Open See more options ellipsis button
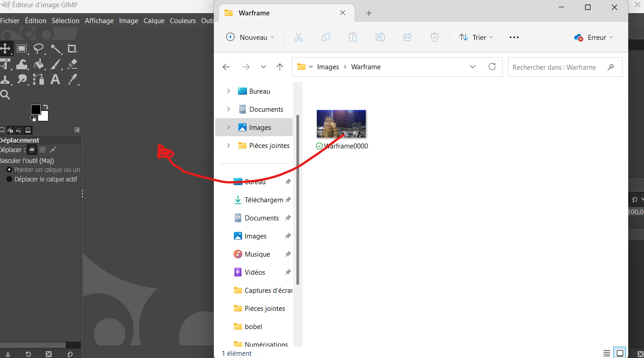Image resolution: width=644 pixels, height=358 pixels. [514, 38]
